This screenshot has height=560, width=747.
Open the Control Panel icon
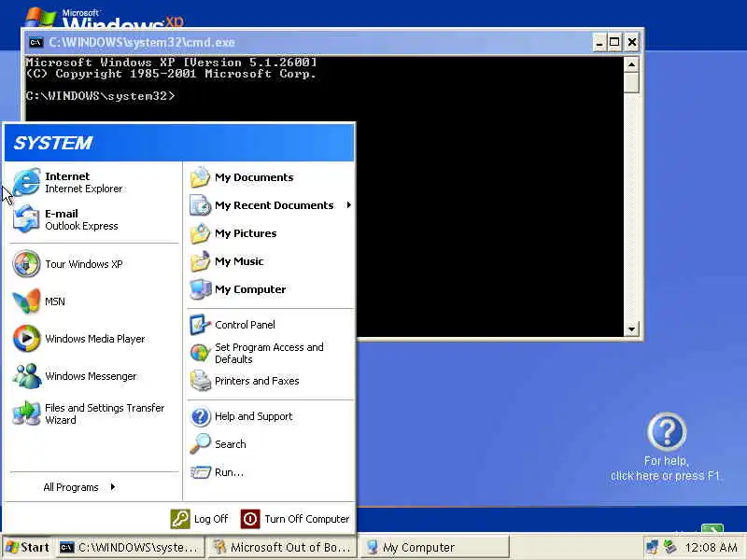pos(200,325)
